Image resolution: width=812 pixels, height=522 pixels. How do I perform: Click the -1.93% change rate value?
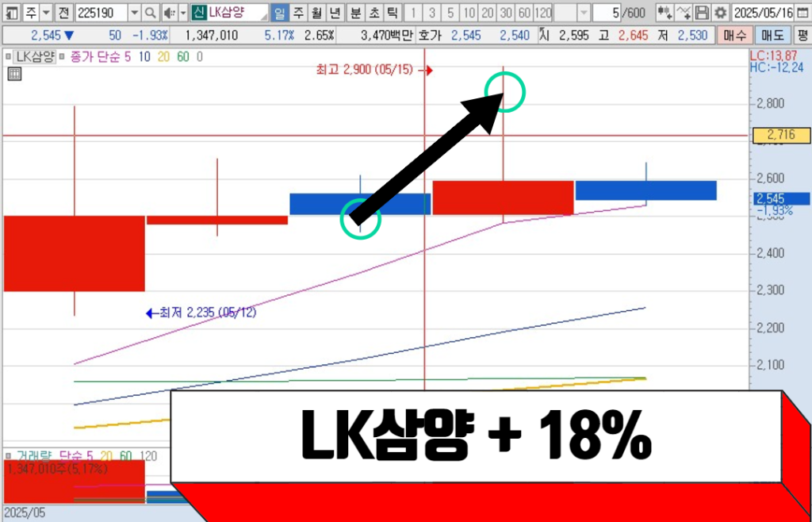[150, 36]
